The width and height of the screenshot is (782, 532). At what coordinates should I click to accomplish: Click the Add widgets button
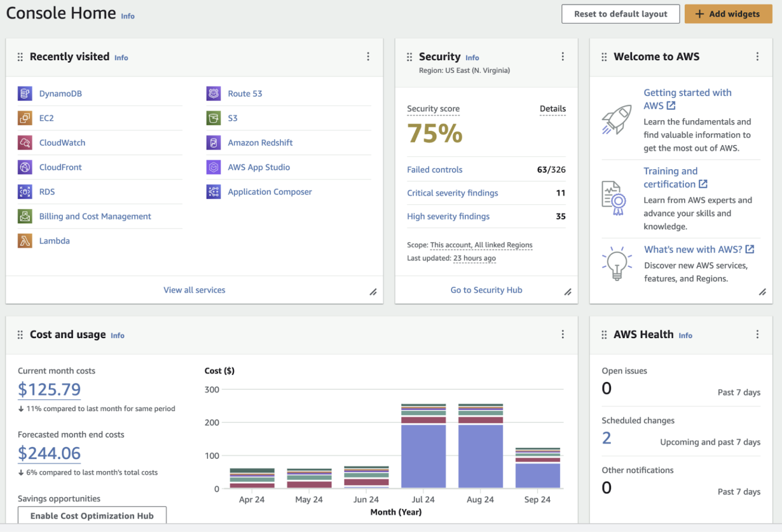coord(728,14)
